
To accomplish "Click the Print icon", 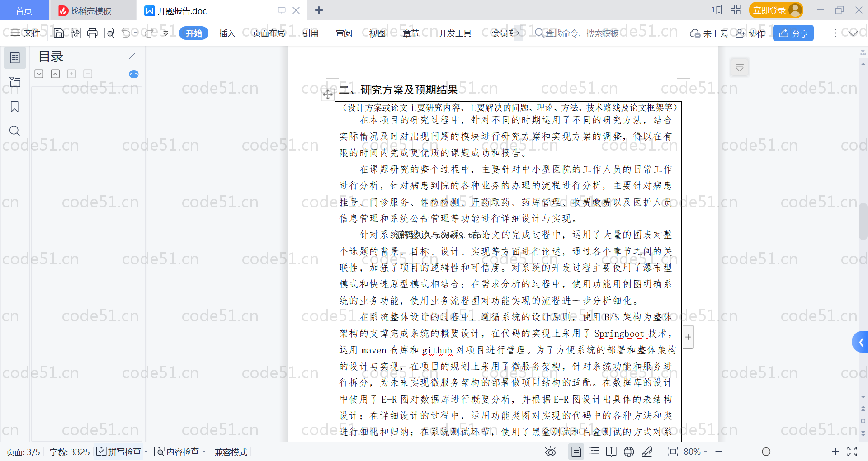I will [92, 33].
